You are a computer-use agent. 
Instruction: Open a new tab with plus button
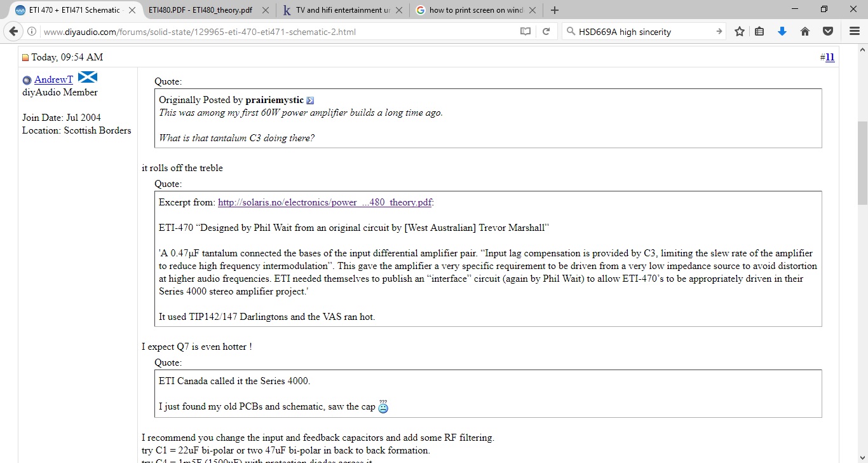(x=555, y=10)
